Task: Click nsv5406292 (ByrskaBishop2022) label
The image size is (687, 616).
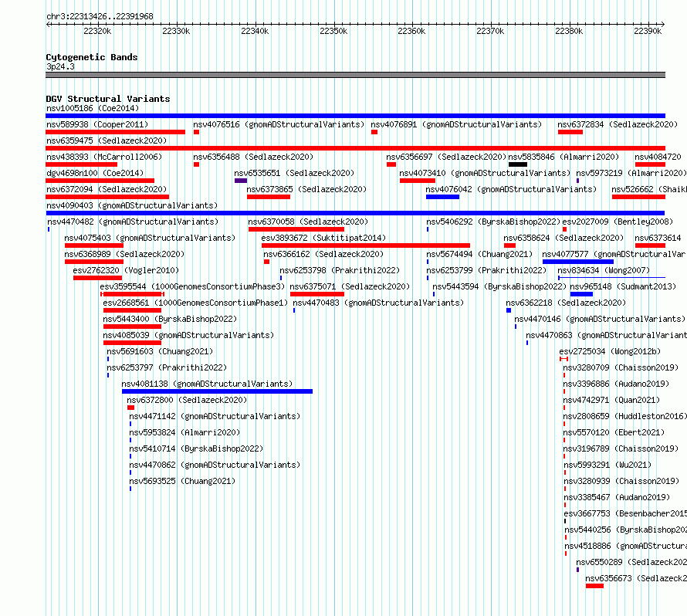Action: [x=493, y=222]
